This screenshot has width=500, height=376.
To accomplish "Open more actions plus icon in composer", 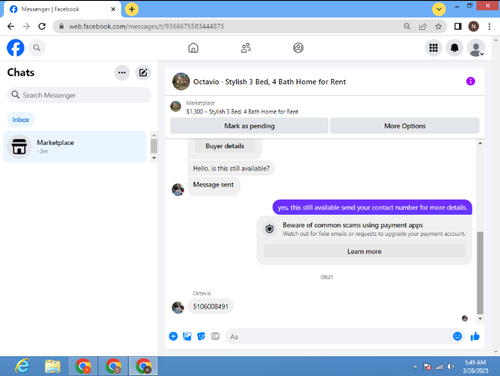I will coord(173,336).
